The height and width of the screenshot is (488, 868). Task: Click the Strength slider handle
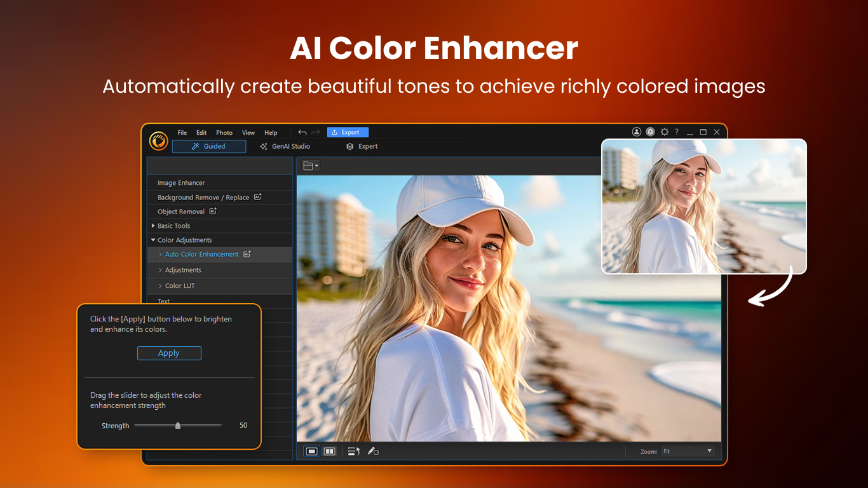[x=178, y=426]
